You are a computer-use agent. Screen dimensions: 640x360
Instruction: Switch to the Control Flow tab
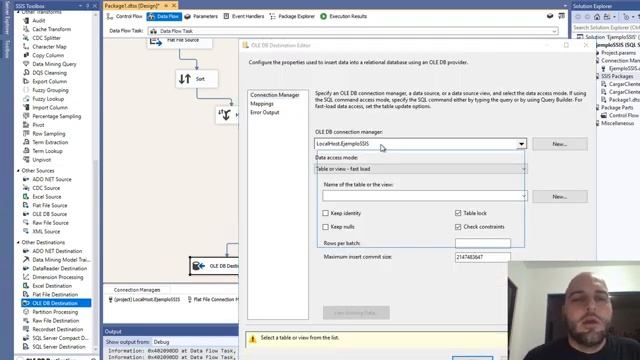pyautogui.click(x=124, y=16)
